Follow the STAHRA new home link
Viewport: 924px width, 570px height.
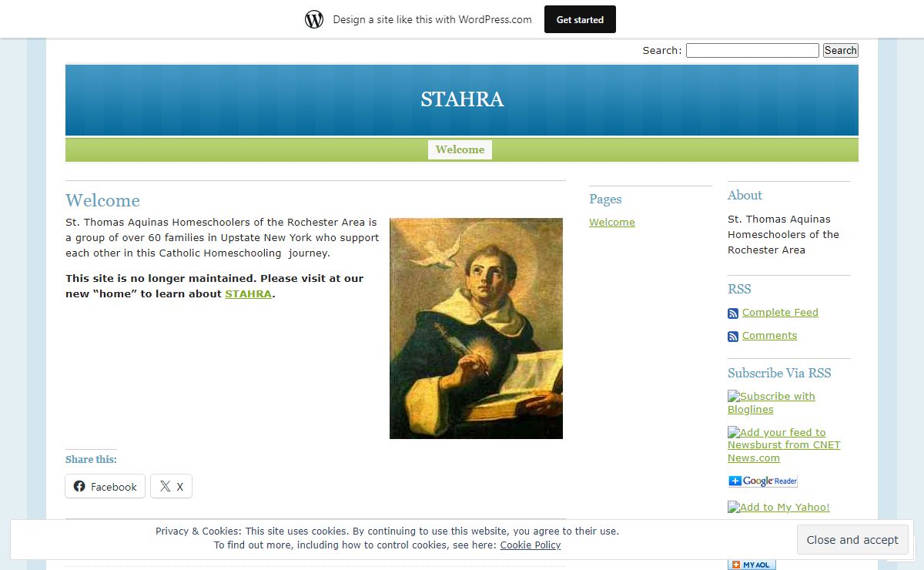248,293
